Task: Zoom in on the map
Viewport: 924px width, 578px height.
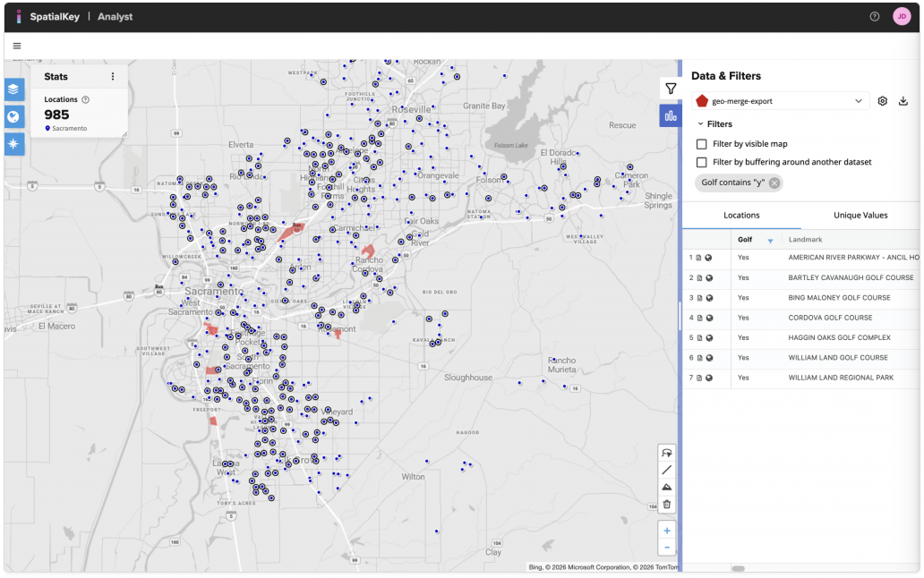Action: [667, 531]
